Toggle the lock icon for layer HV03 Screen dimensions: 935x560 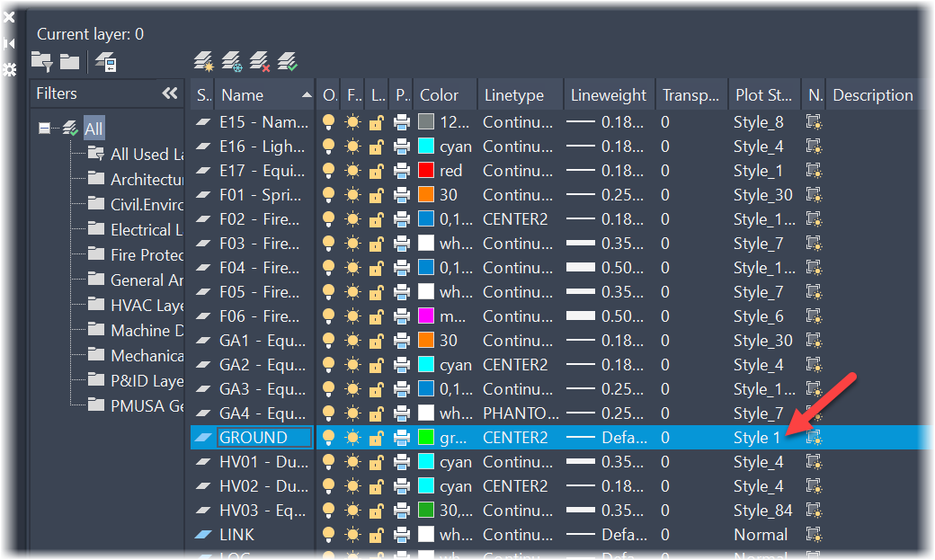point(377,511)
